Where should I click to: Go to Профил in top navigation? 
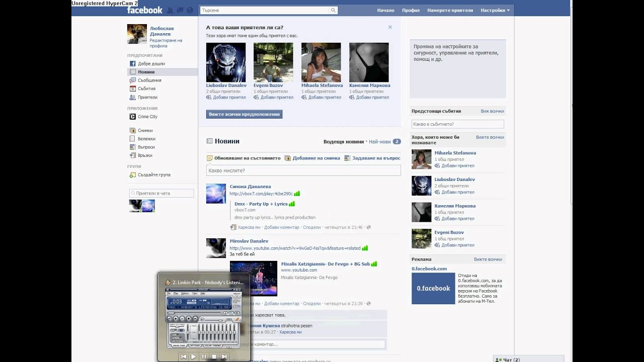(x=411, y=10)
